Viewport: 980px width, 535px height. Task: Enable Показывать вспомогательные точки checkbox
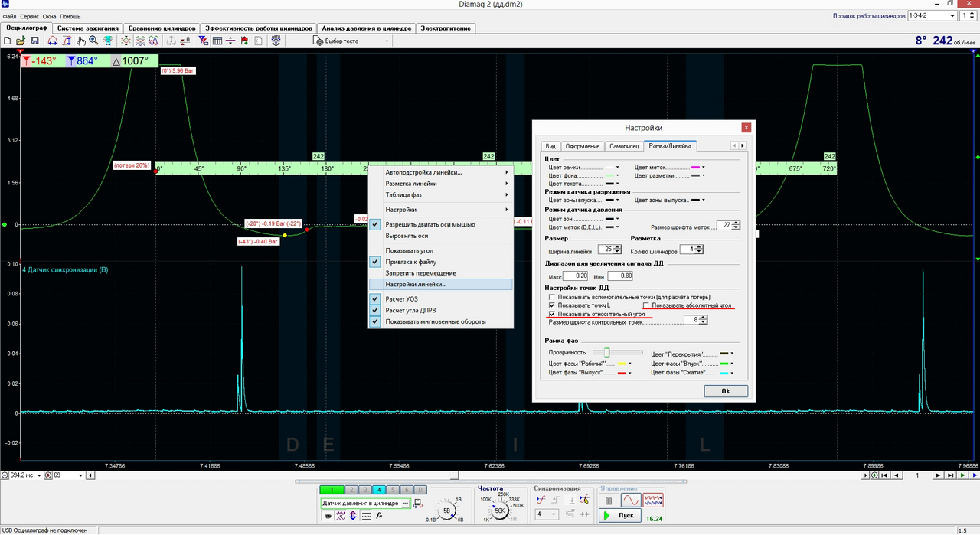[553, 297]
